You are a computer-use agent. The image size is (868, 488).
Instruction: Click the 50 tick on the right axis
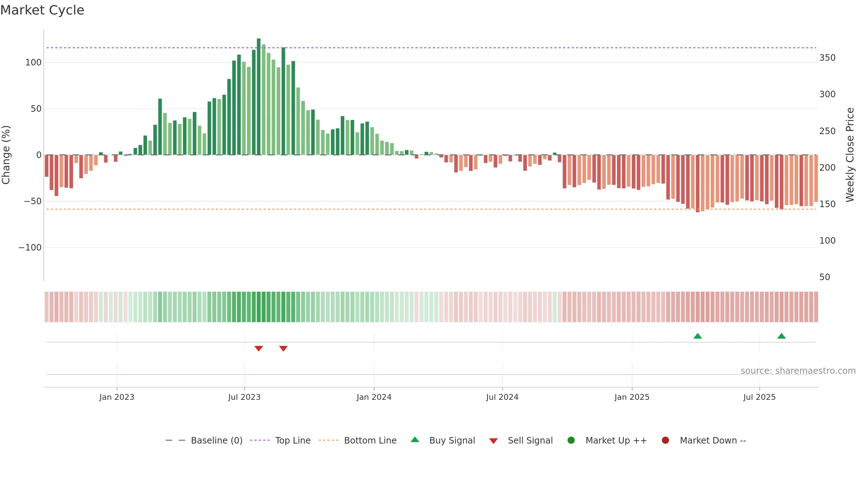pyautogui.click(x=825, y=277)
